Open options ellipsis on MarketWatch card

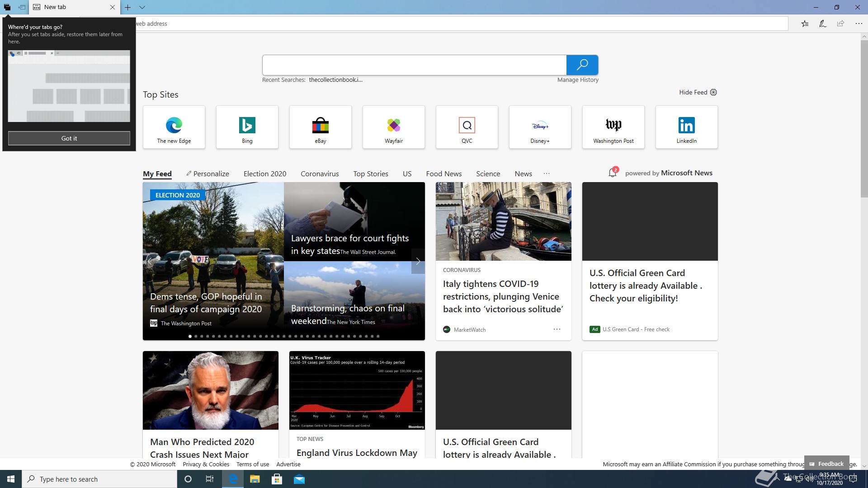click(x=557, y=329)
